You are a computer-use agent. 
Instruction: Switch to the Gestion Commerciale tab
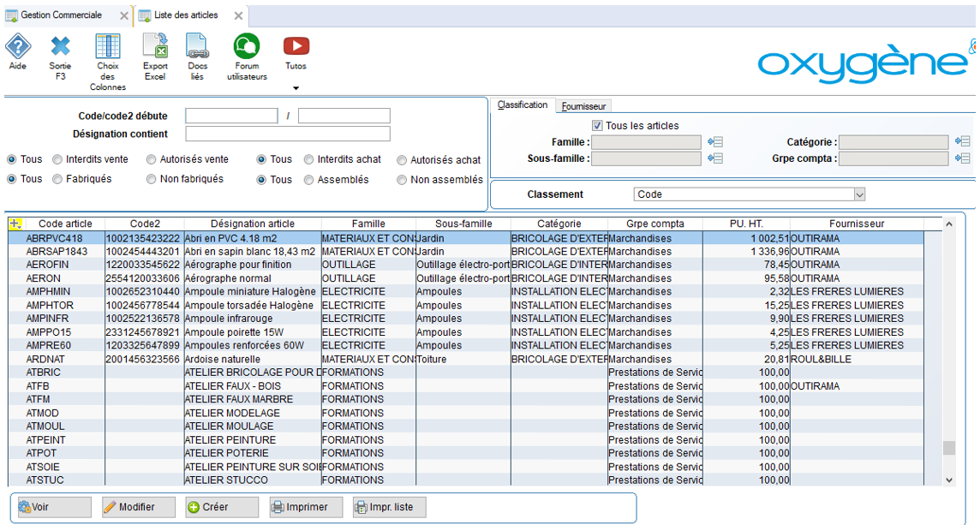[x=61, y=15]
